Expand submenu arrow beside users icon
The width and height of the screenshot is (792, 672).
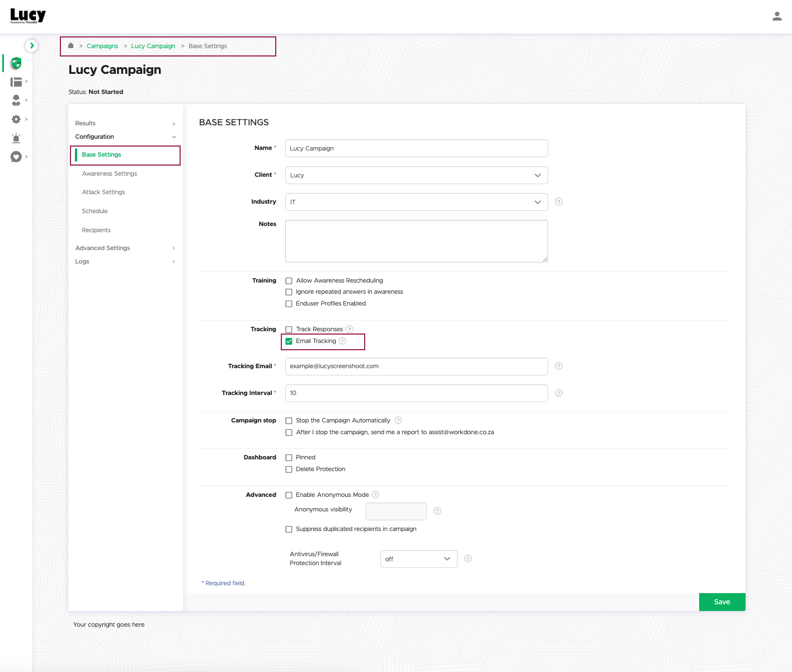coord(26,100)
